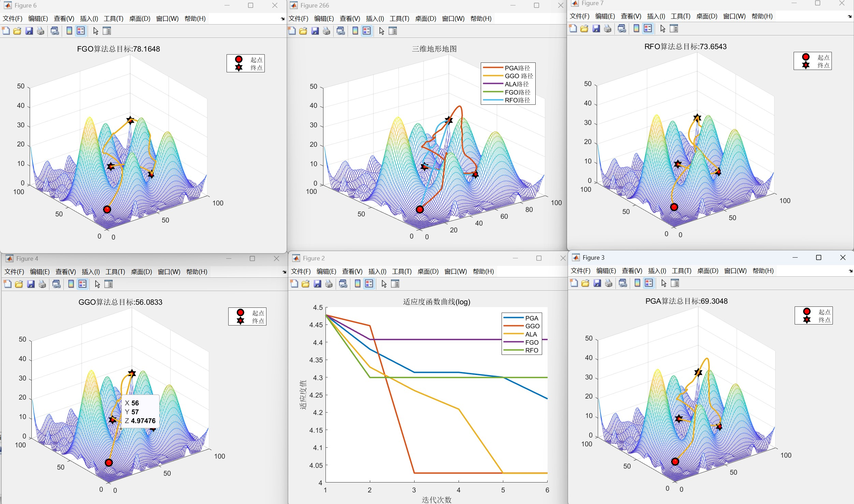Click Open File icon in Figure 266 toolbar
The width and height of the screenshot is (854, 504).
click(x=303, y=31)
